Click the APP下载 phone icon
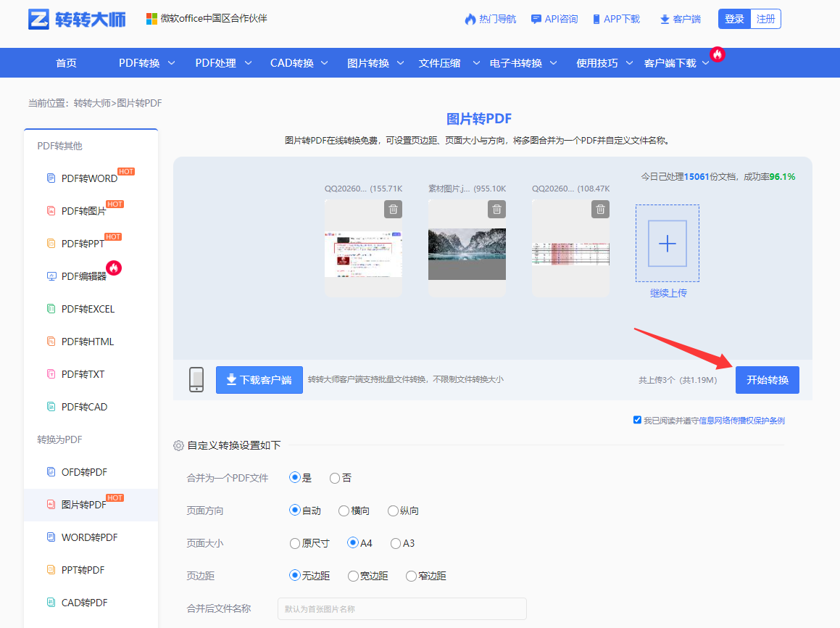The height and width of the screenshot is (628, 840). click(x=596, y=20)
